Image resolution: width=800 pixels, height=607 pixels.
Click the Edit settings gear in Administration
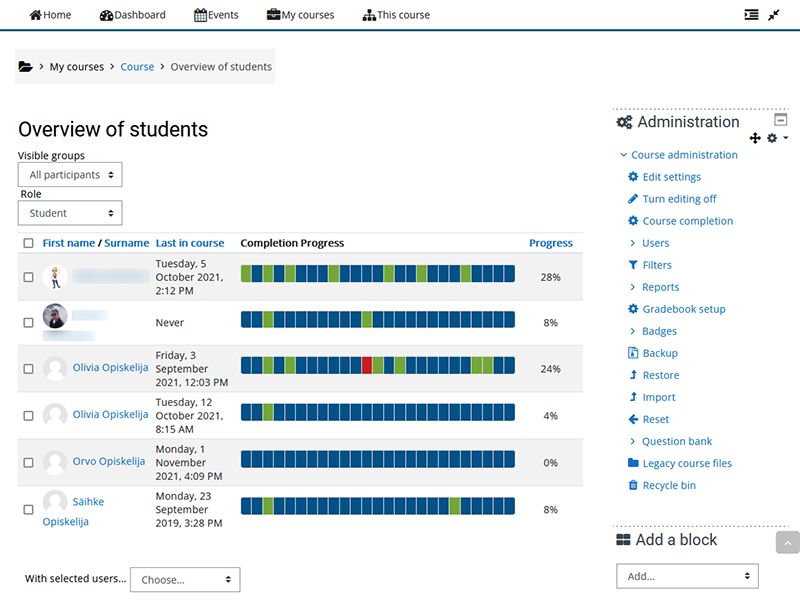point(632,176)
